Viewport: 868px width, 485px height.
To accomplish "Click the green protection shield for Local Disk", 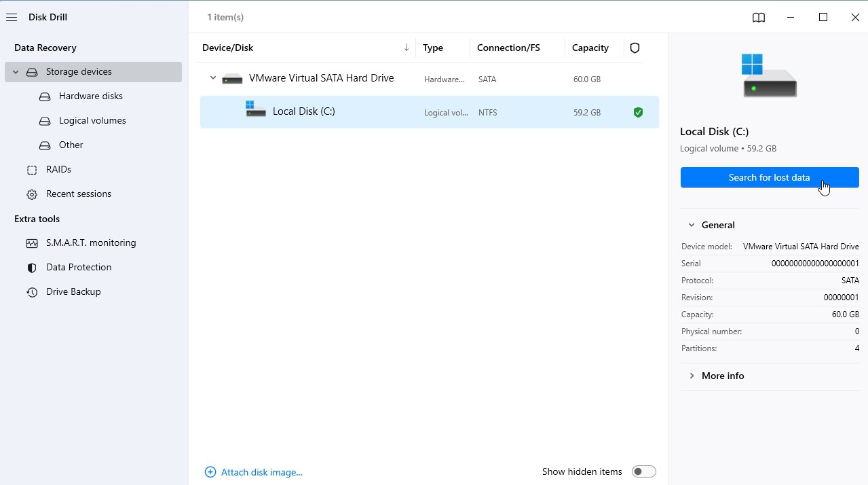I will click(x=638, y=112).
